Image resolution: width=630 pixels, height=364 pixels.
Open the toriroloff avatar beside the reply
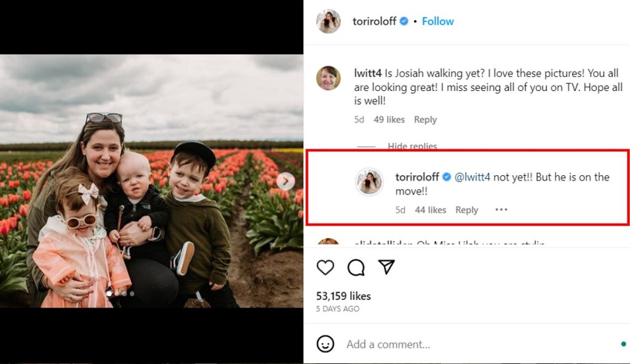tap(369, 182)
